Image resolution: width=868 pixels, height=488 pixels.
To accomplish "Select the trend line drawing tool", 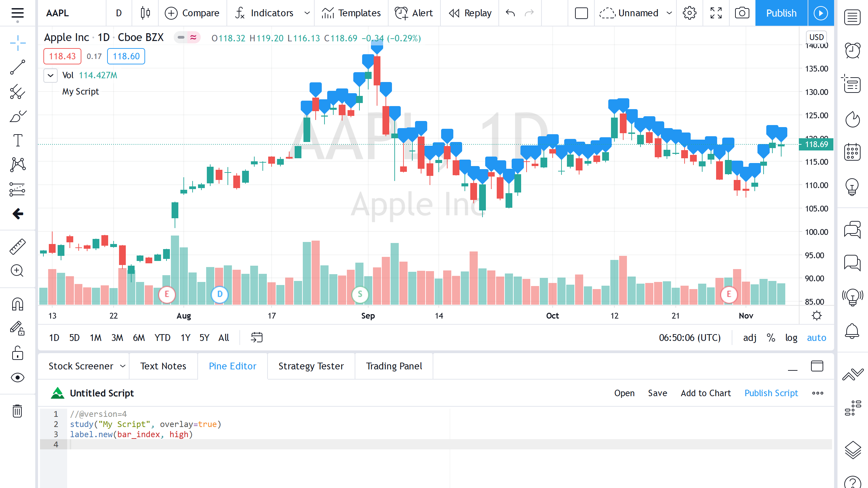I will pos(18,67).
